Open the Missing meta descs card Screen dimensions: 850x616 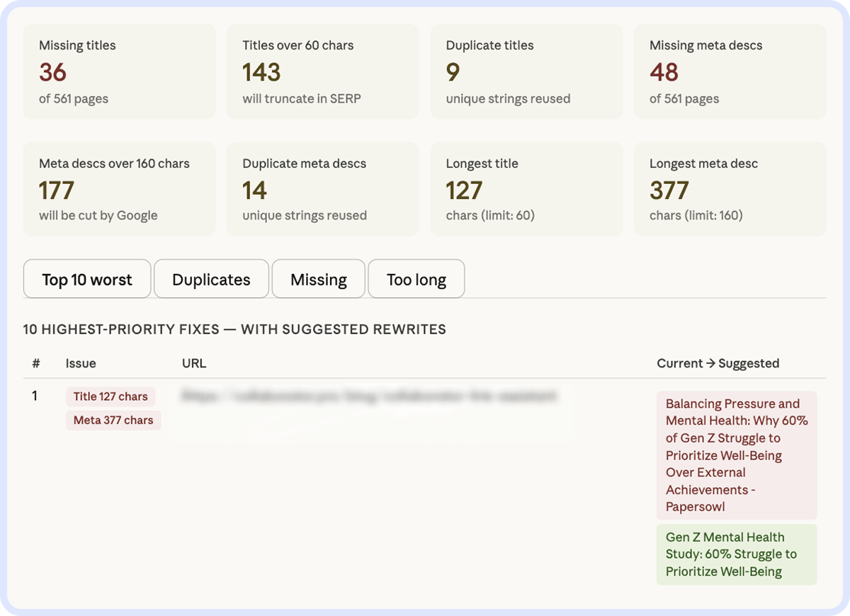(x=730, y=72)
